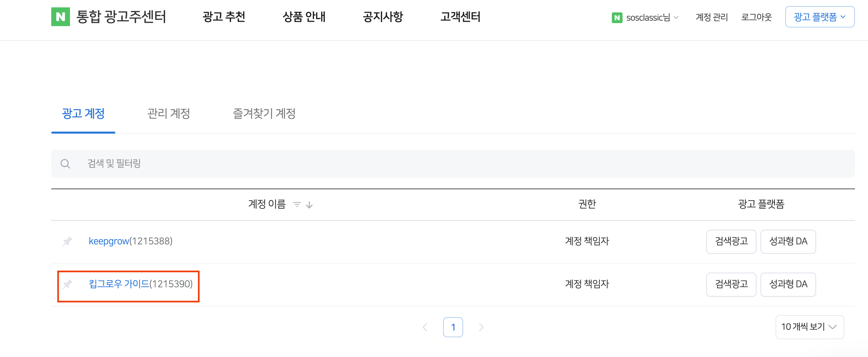Click 성과형 DA button for 킵그로우 가이드

(788, 284)
